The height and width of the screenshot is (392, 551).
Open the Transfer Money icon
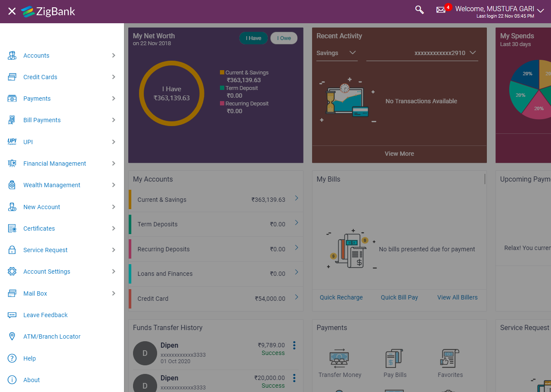[340, 358]
